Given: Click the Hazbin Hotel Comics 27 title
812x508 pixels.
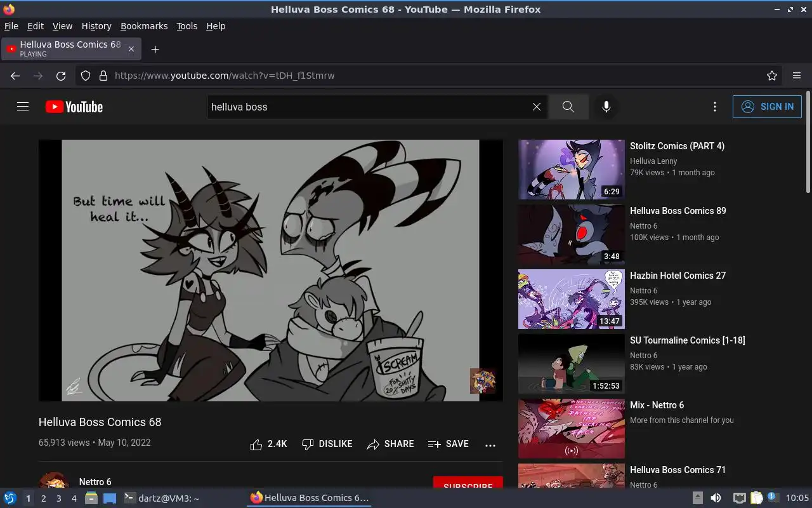Looking at the screenshot, I should (678, 276).
